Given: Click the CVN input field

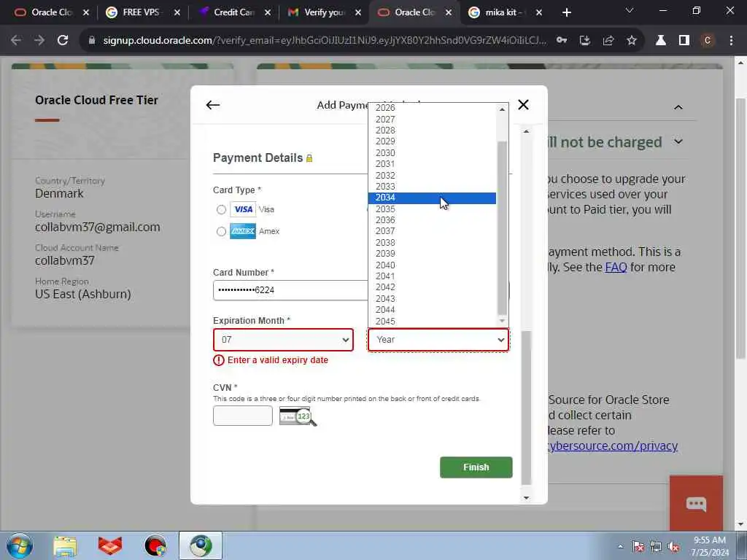Looking at the screenshot, I should point(243,416).
